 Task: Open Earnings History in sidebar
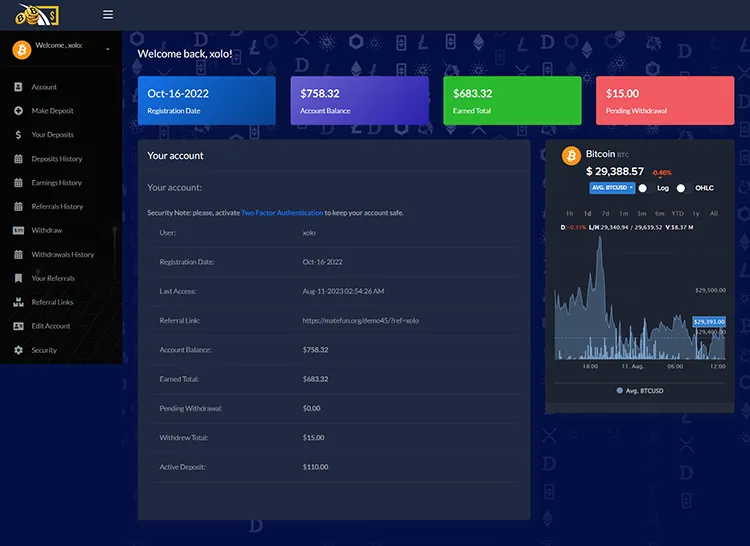coord(56,183)
